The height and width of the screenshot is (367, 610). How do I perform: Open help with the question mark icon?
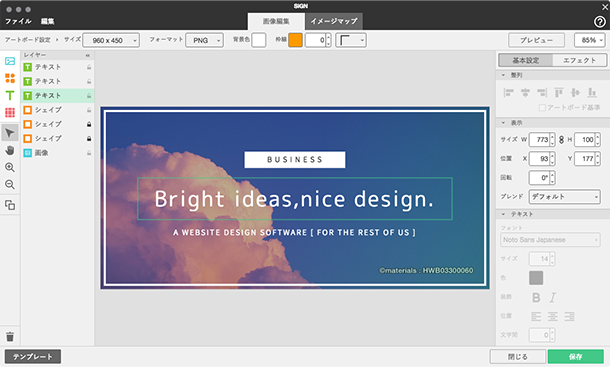[x=599, y=22]
